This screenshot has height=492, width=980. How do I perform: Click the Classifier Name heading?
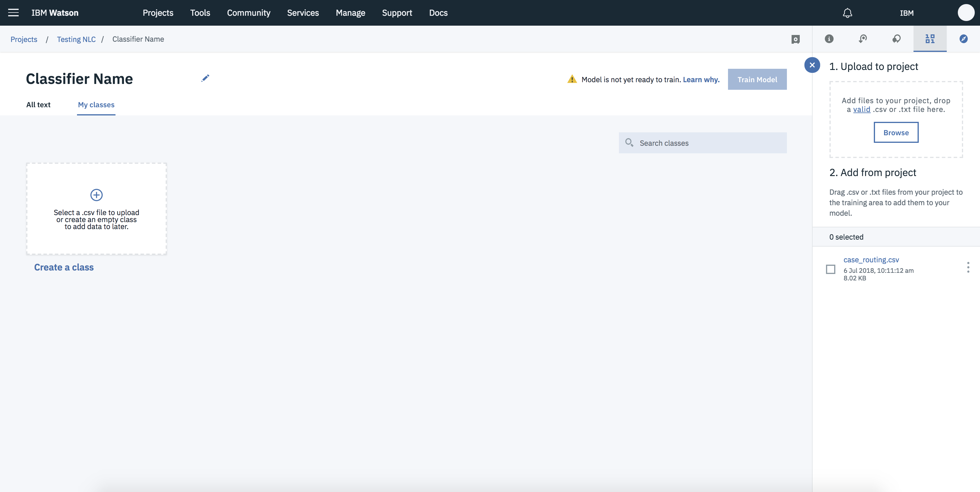coord(80,79)
